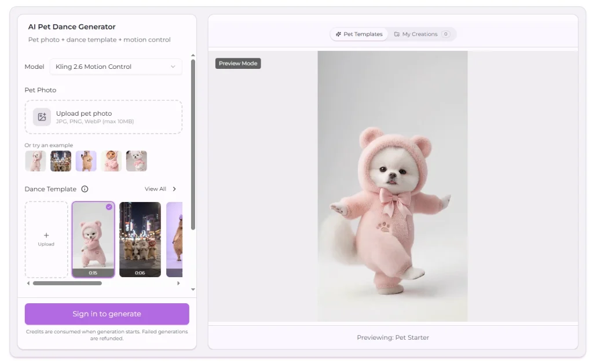Click the sparkle icon on Pet Templates tab
Screen dimensions: 593x364
click(338, 34)
